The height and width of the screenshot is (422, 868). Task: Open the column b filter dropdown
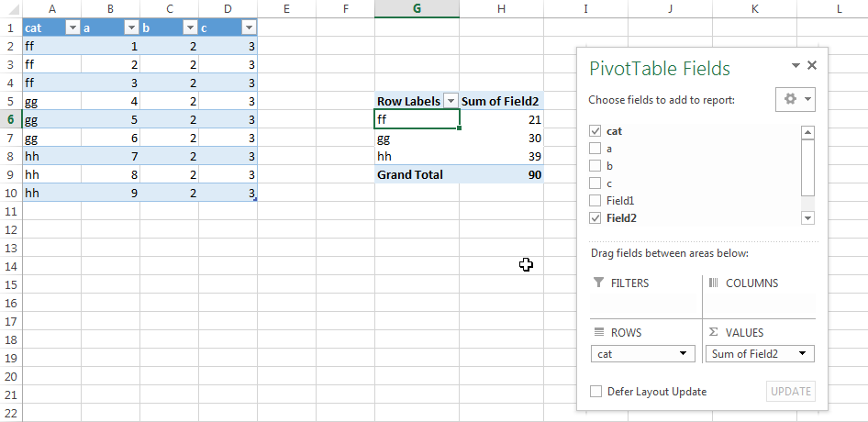[x=190, y=28]
